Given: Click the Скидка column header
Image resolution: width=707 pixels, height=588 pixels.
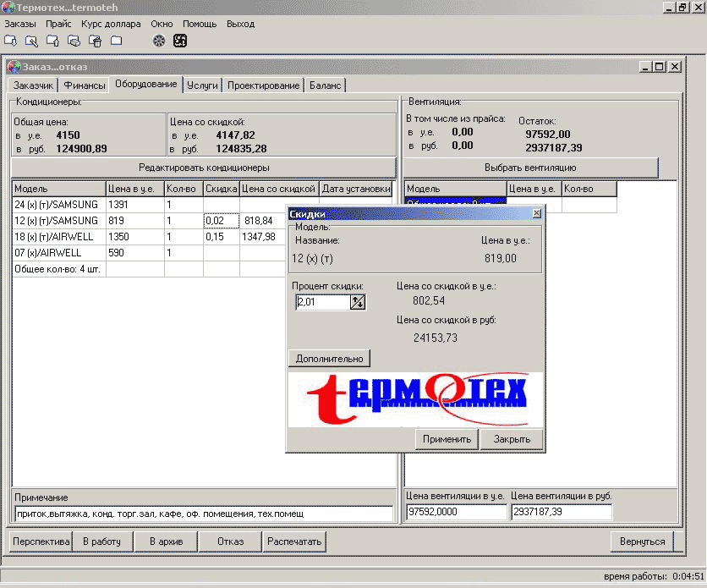Looking at the screenshot, I should [x=222, y=189].
